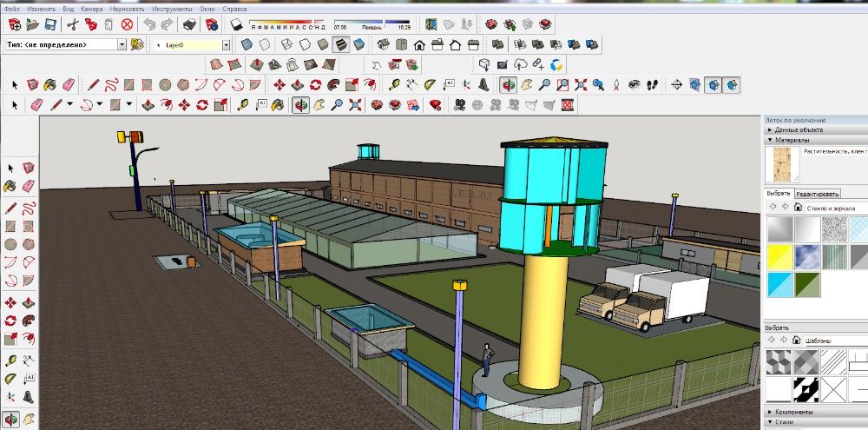The image size is (868, 430).
Task: Select the Outer Shell solid tool
Action: coord(497,45)
